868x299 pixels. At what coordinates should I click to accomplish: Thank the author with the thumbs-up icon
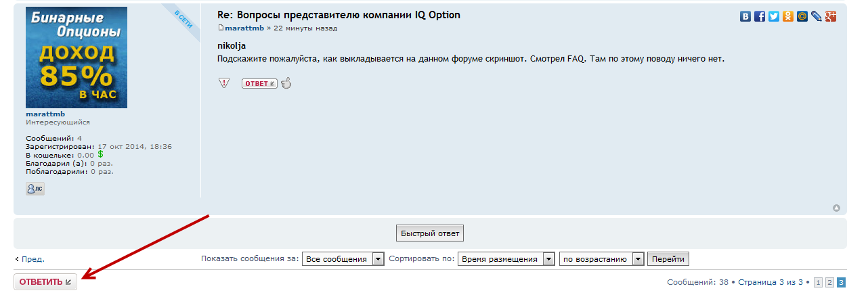[286, 83]
